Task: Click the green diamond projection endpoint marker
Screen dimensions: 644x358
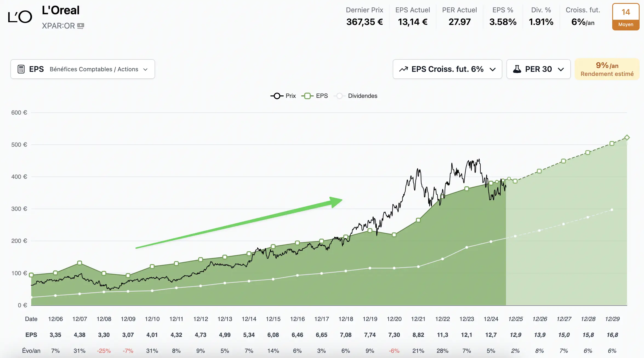Action: pos(627,137)
